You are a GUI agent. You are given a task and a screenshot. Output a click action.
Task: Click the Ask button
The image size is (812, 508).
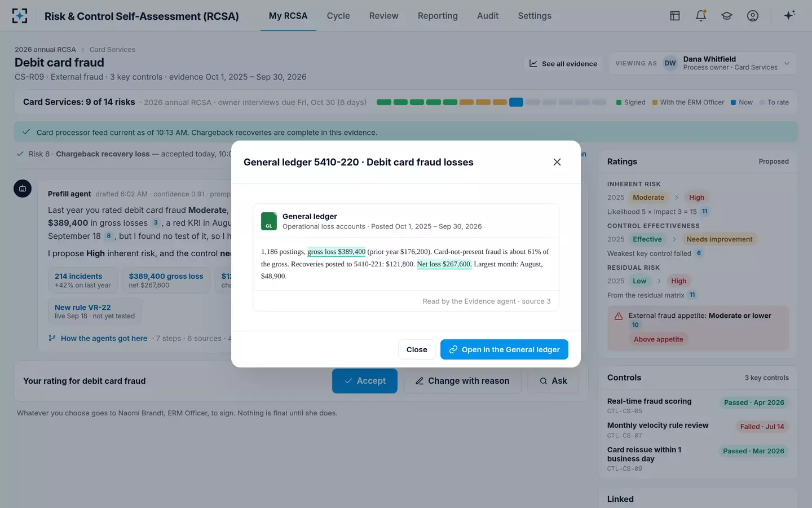553,381
